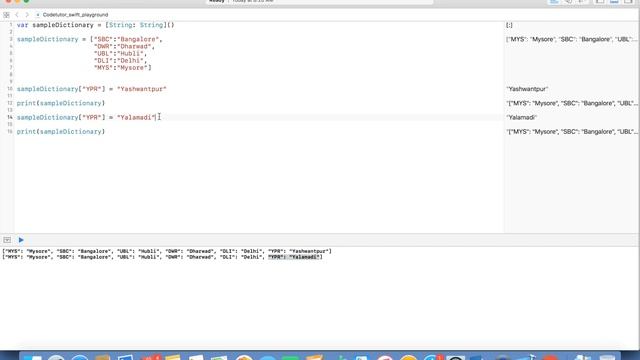
Task: Select the line 3 dictionary result in sidebar
Action: point(571,39)
